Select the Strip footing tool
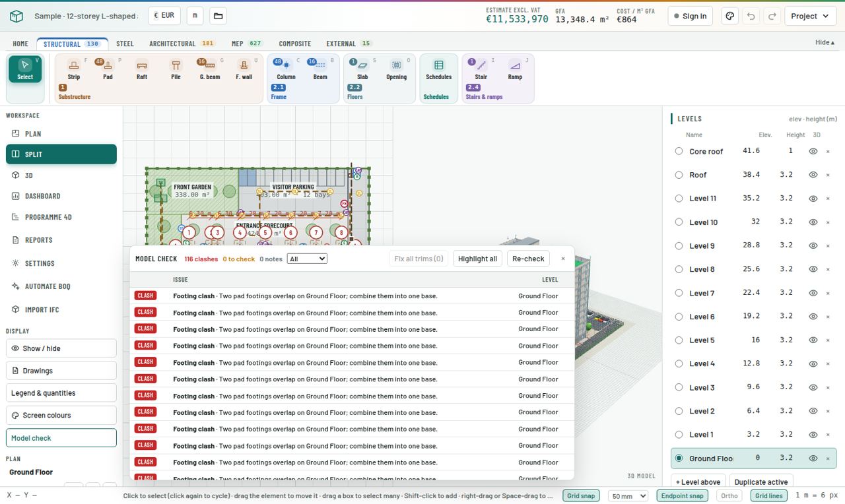This screenshot has width=845, height=504. (x=74, y=70)
